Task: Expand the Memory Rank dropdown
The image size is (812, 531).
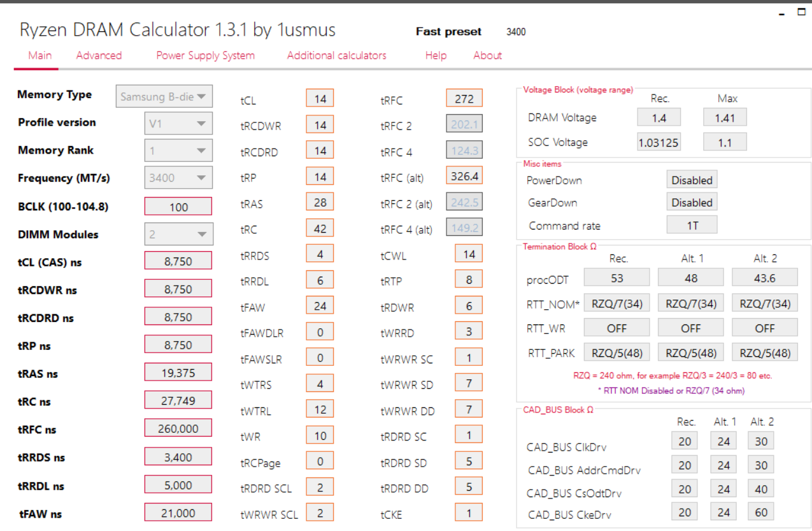Action: (x=178, y=151)
